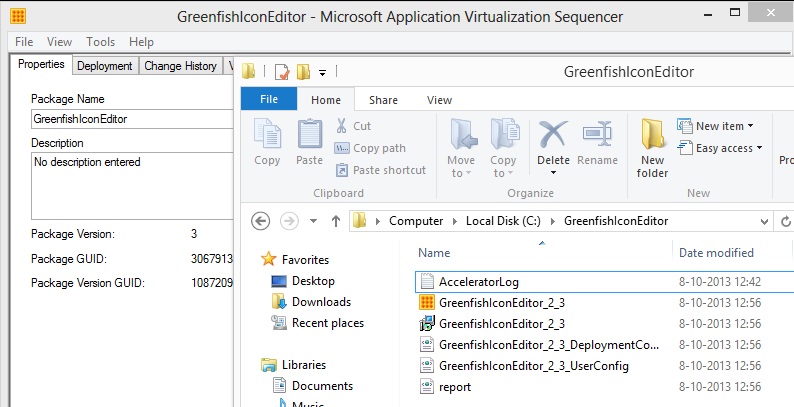Click the Cut scissors icon
794x407 pixels.
click(x=342, y=126)
